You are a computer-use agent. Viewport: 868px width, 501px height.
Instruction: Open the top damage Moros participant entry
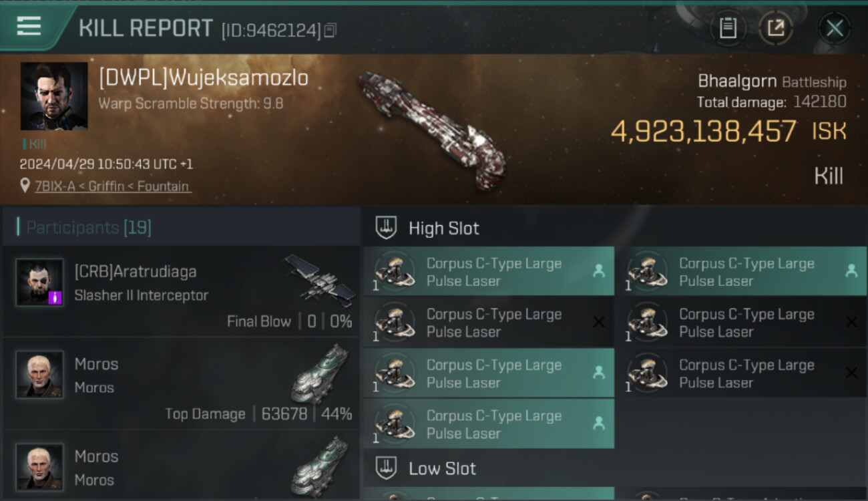[182, 383]
